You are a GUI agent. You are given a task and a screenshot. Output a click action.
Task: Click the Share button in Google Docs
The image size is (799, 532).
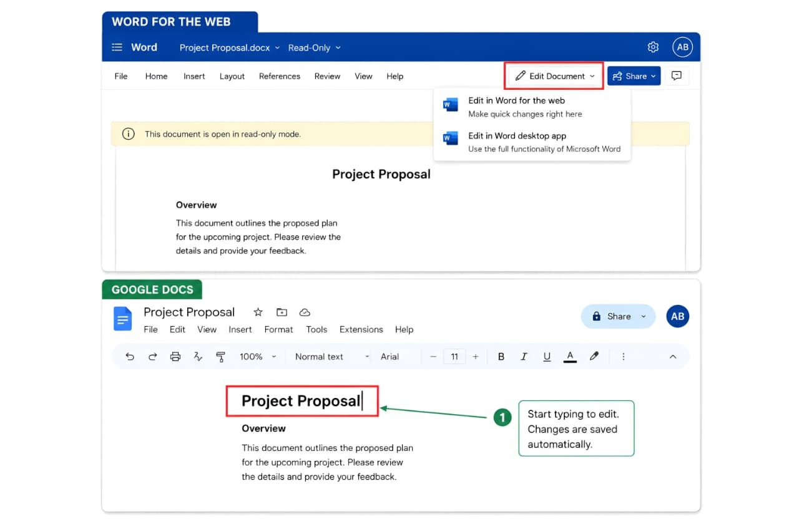[618, 316]
